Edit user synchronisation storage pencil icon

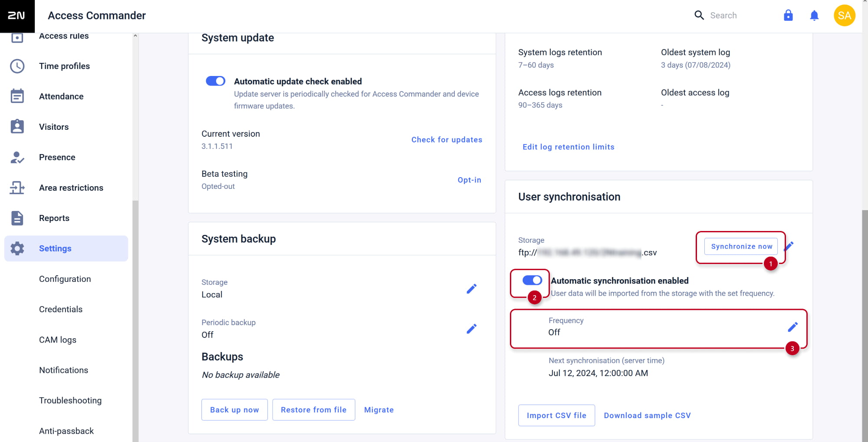point(790,246)
